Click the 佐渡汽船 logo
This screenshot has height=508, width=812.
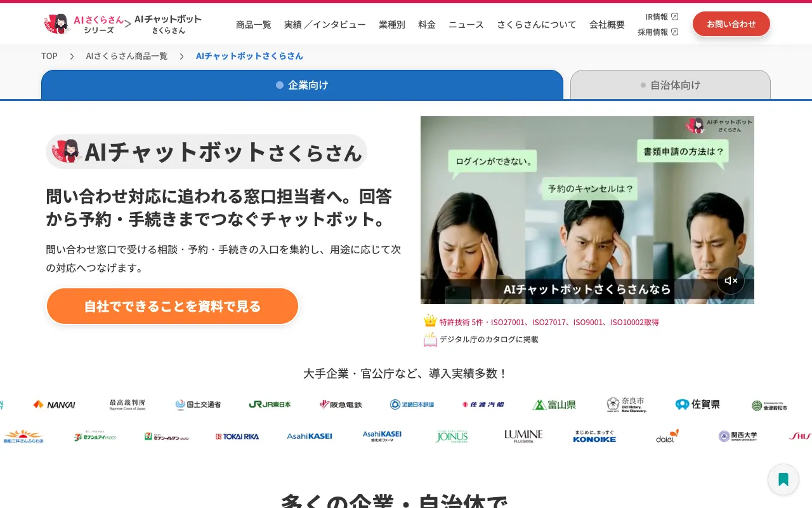[483, 404]
